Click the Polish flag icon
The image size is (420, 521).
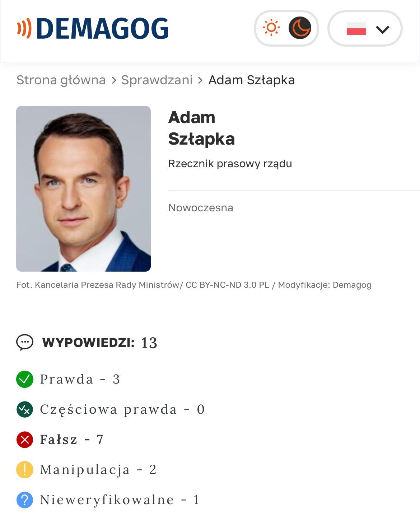[356, 29]
